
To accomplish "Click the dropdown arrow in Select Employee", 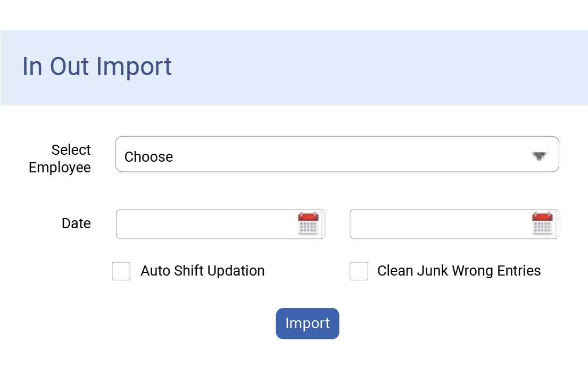I will pyautogui.click(x=539, y=156).
